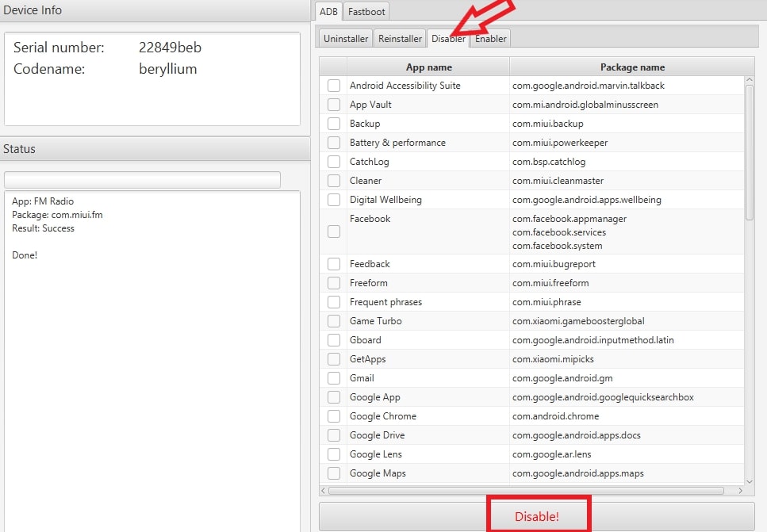Check the Digital Wellbeing checkbox
This screenshot has width=767, height=532.
(334, 200)
